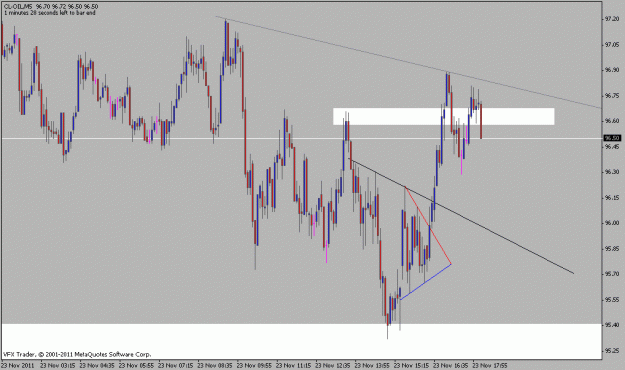The width and height of the screenshot is (625, 370).
Task: Click the MetaQuotes Software Corp. copyright text
Action: click(77, 354)
